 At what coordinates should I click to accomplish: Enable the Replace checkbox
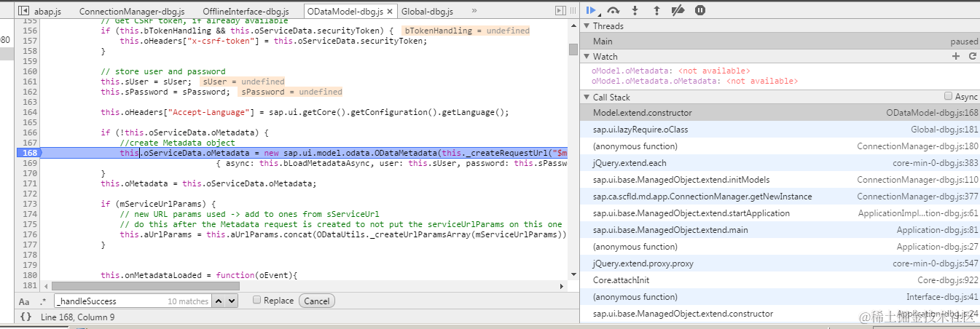[x=256, y=300]
